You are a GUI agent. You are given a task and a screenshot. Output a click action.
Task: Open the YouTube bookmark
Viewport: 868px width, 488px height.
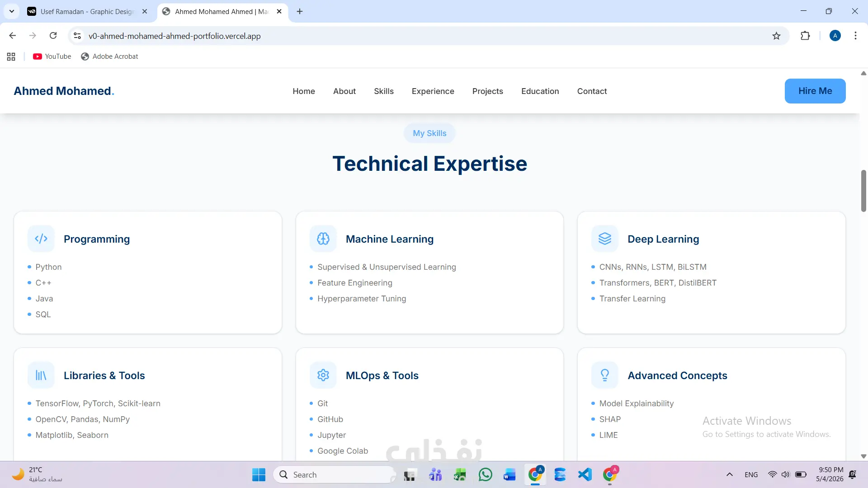point(52,56)
